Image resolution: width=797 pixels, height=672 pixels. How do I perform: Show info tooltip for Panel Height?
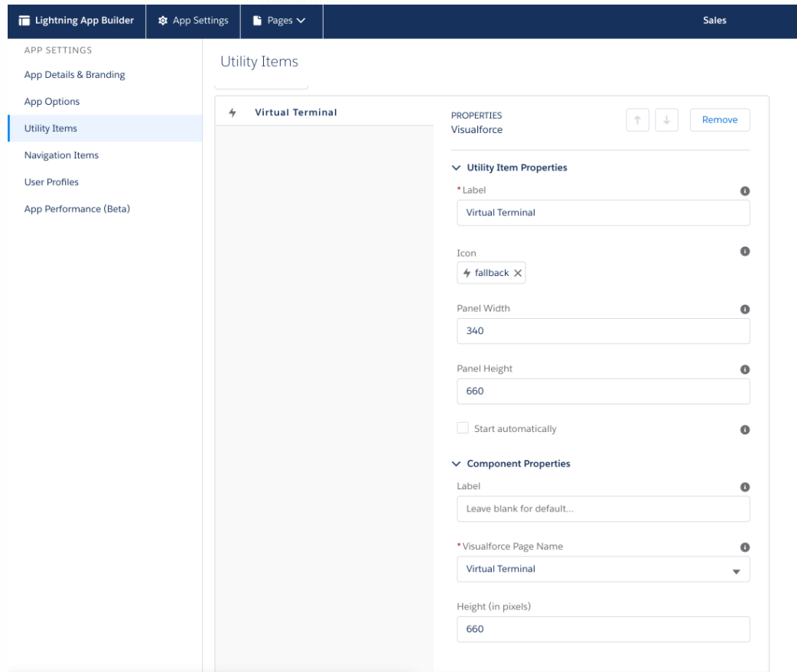click(745, 370)
